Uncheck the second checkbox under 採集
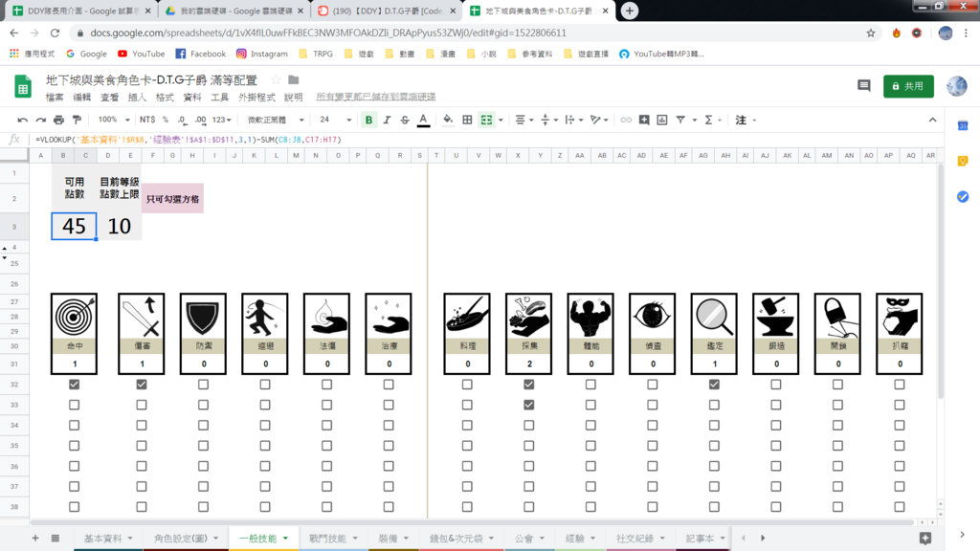This screenshot has width=980, height=551. point(528,405)
